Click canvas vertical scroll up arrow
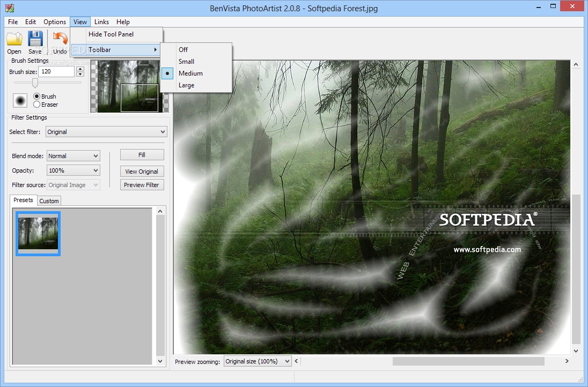The height and width of the screenshot is (387, 588). (x=576, y=64)
